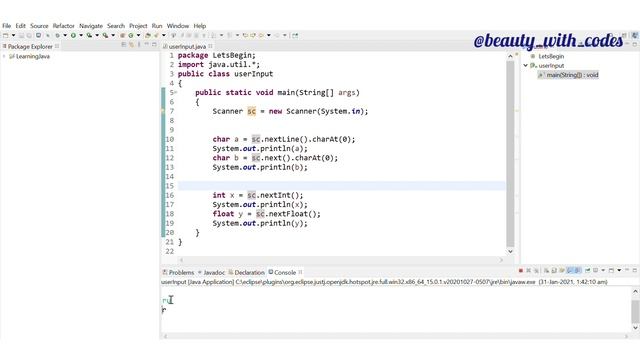Image resolution: width=640 pixels, height=360 pixels.
Task: Open the File menu
Action: (7, 26)
